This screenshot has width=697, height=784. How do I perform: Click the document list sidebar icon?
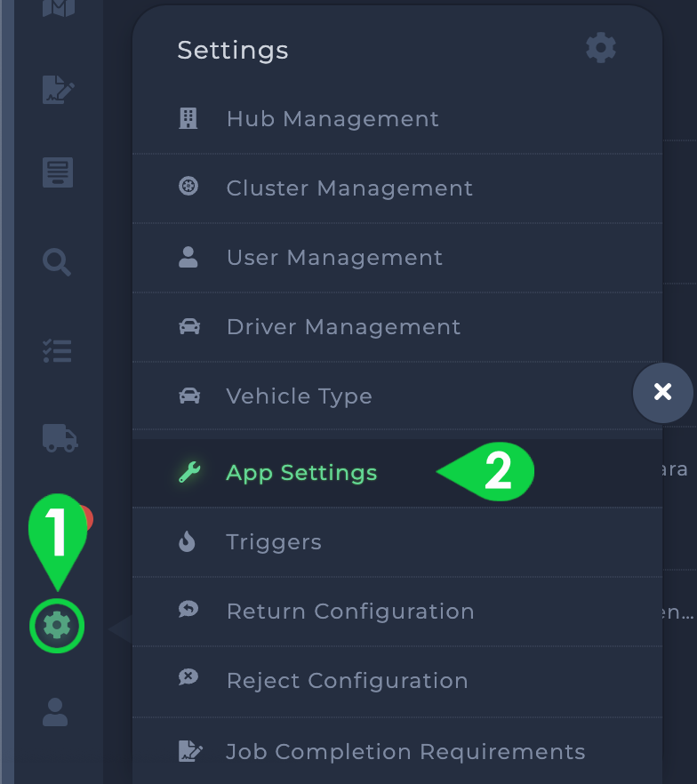point(58,172)
